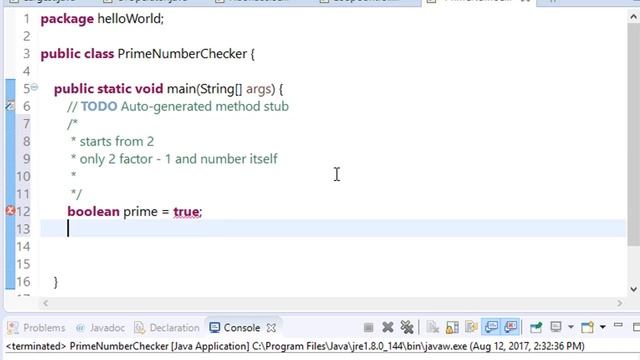Toggle show console on standard out
Screen dimensions: 640x360
[491, 327]
